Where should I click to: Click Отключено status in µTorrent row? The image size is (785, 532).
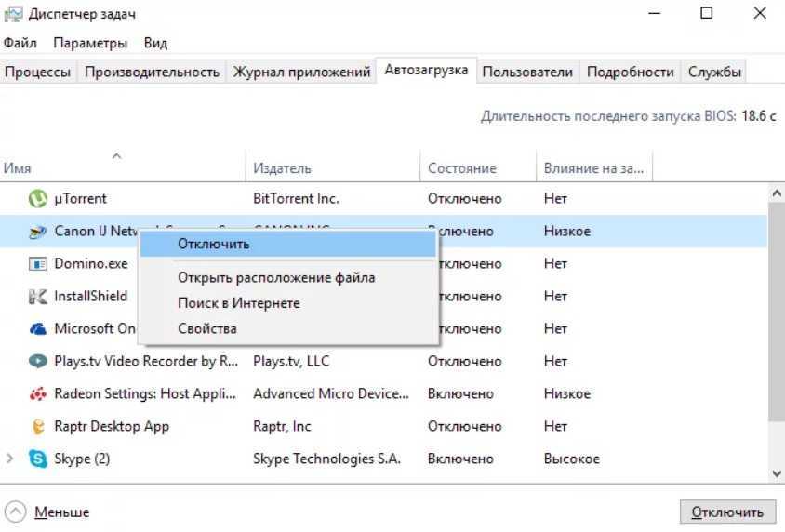coord(465,199)
